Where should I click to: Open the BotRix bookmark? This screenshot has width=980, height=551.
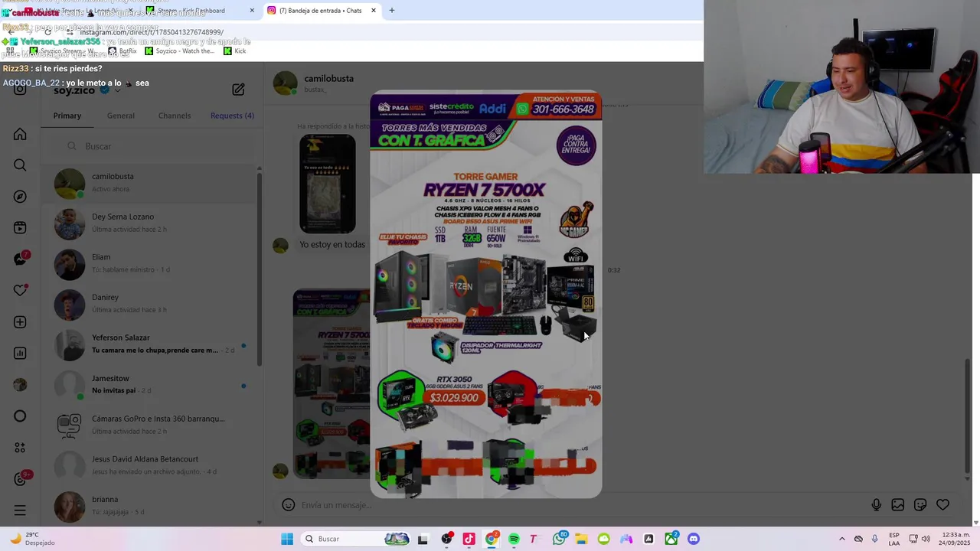click(122, 51)
